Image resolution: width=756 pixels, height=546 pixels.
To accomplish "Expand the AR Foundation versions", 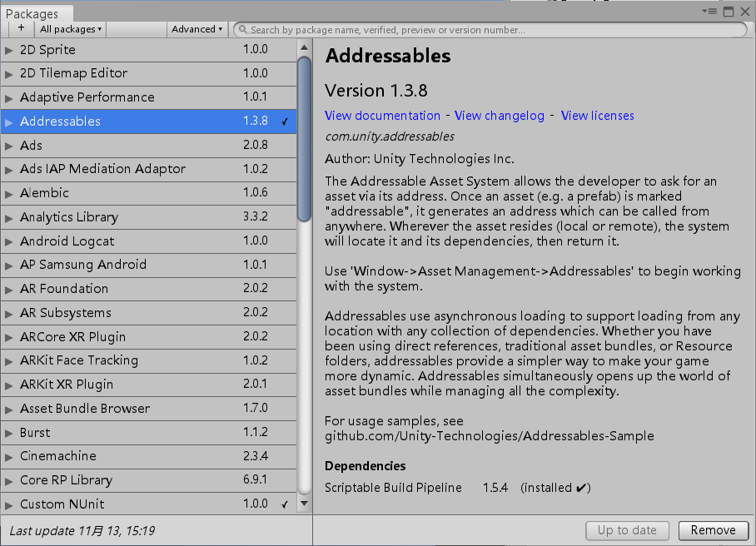I will pos(8,290).
